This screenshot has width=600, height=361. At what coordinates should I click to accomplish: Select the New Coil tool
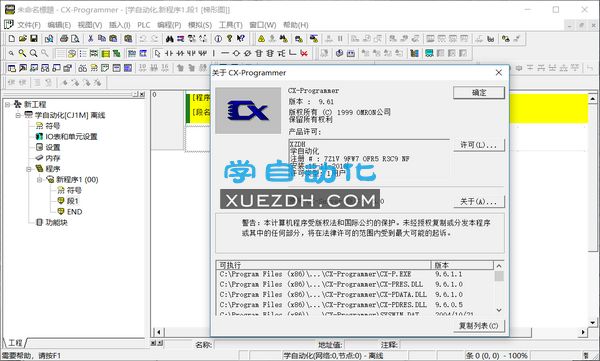click(236, 53)
